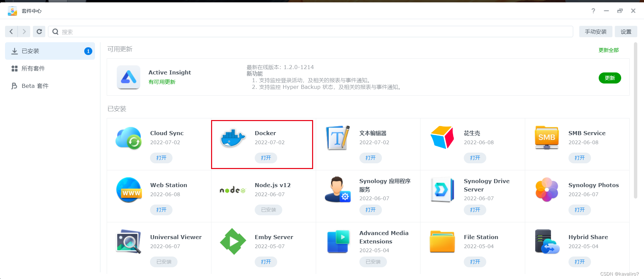644x279 pixels.
Task: Click the Docker whale icon
Action: point(233,138)
